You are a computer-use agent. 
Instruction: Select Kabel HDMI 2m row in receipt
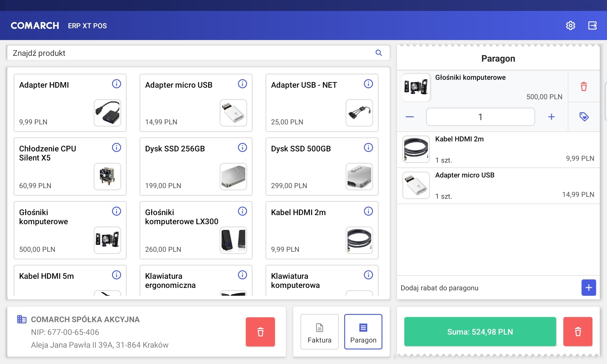pyautogui.click(x=498, y=150)
